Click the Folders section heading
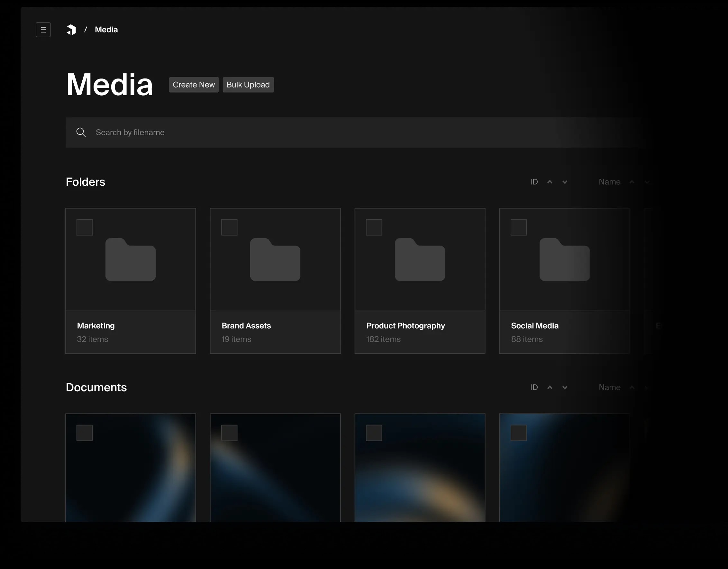 (x=85, y=182)
